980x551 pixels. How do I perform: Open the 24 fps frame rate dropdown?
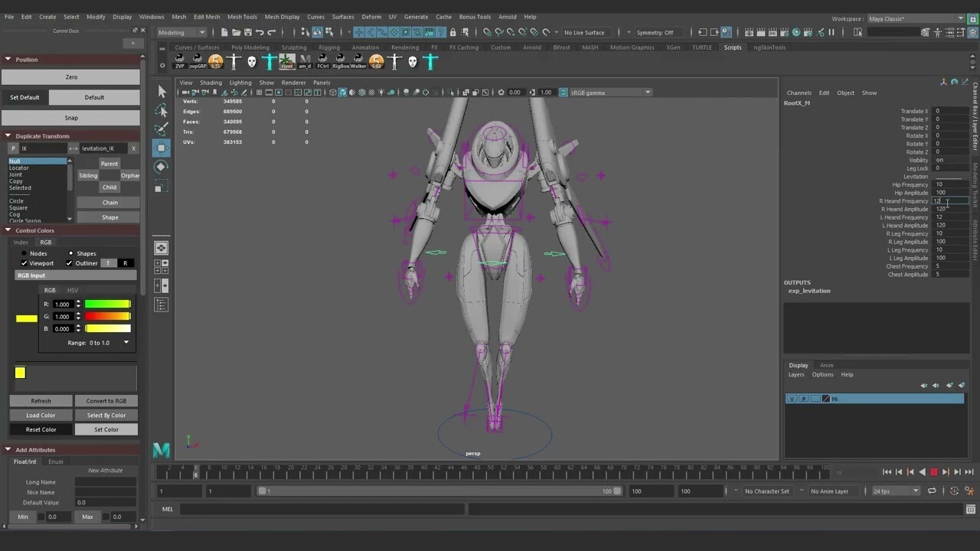pos(895,491)
